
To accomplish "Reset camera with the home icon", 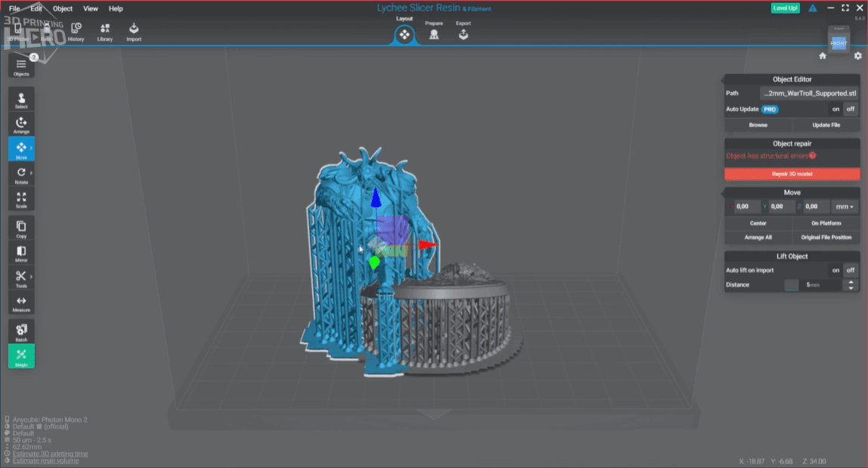I will 823,56.
